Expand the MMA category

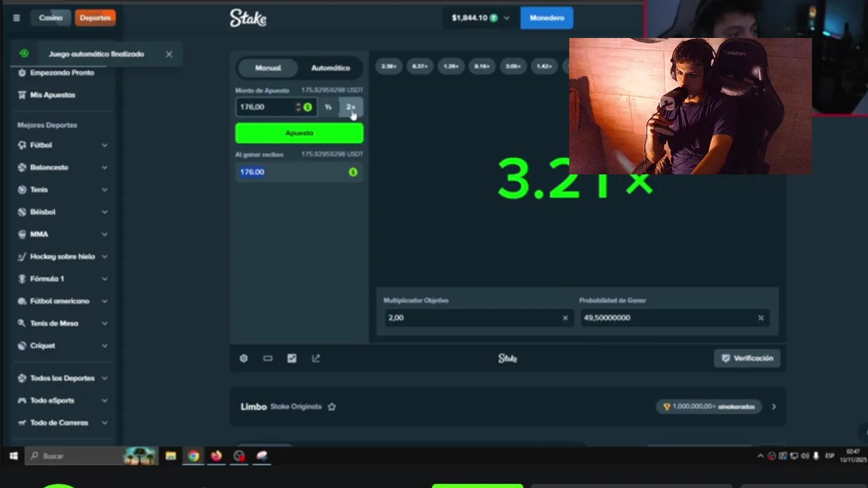pos(104,234)
